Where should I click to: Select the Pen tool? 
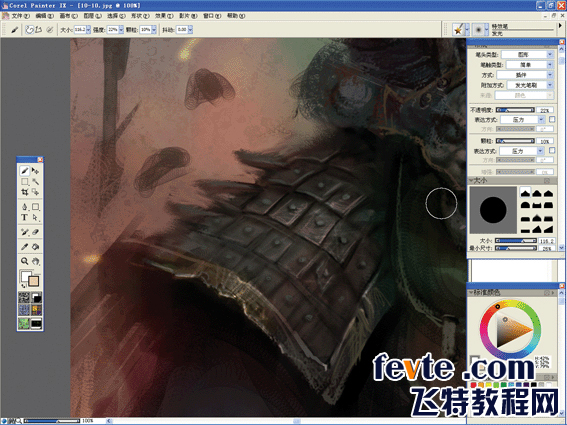tap(25, 207)
